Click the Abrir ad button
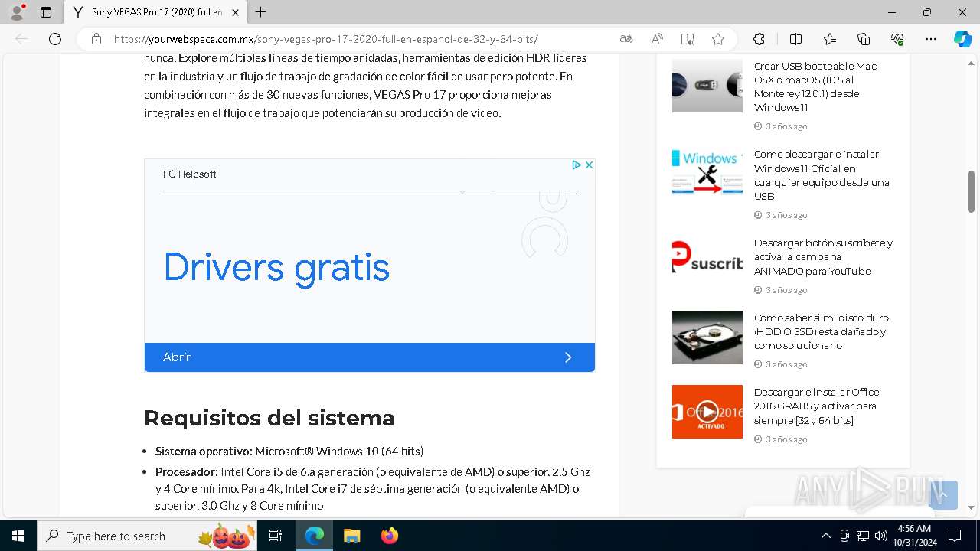980x551 pixels. tap(370, 357)
